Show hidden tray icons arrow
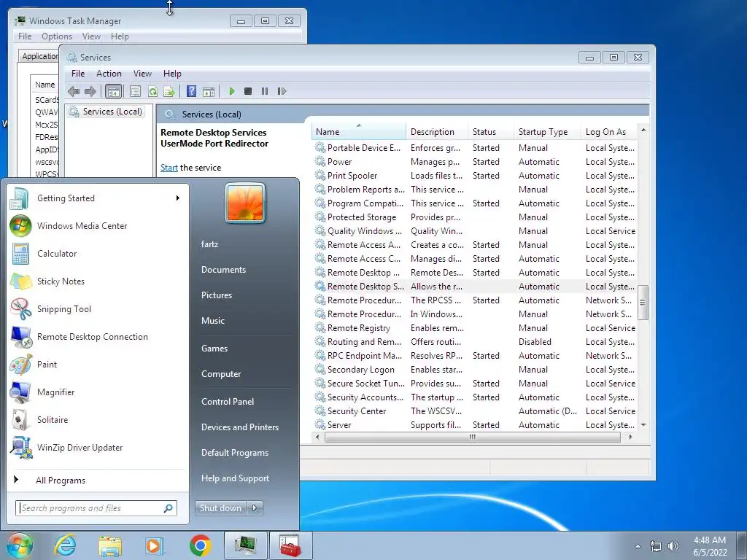Viewport: 747px width, 560px height. [638, 546]
